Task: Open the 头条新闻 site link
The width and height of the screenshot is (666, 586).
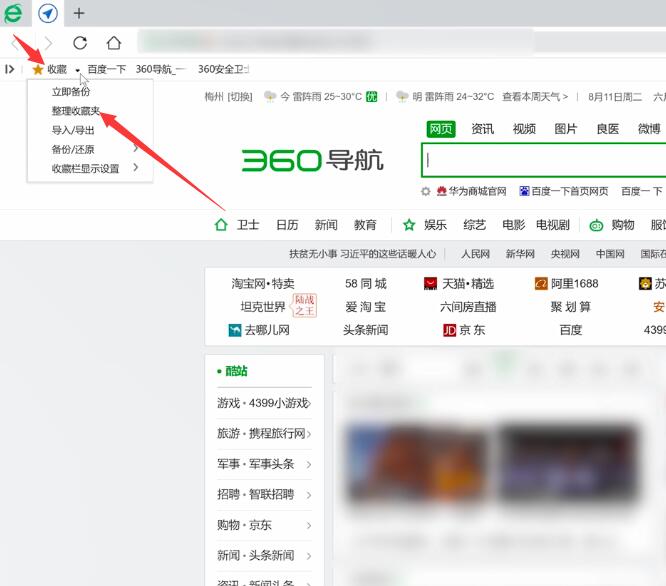Action: tap(365, 330)
